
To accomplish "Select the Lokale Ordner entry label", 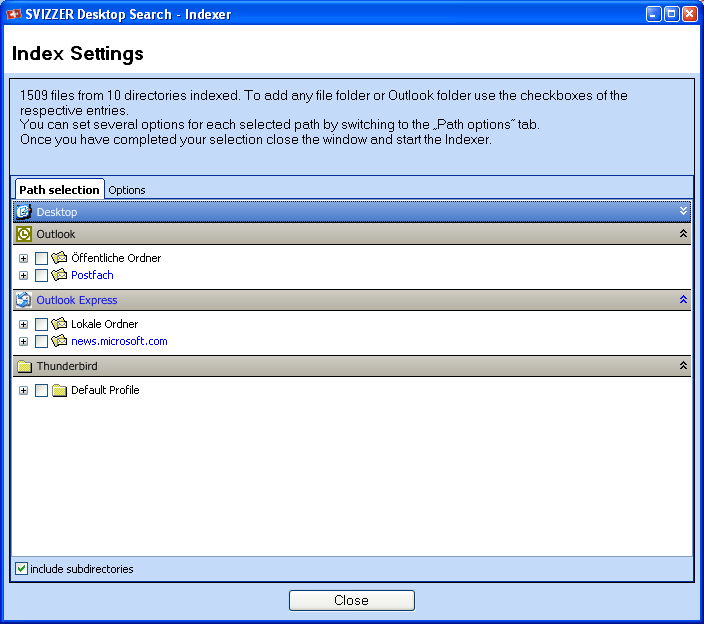I will (105, 324).
